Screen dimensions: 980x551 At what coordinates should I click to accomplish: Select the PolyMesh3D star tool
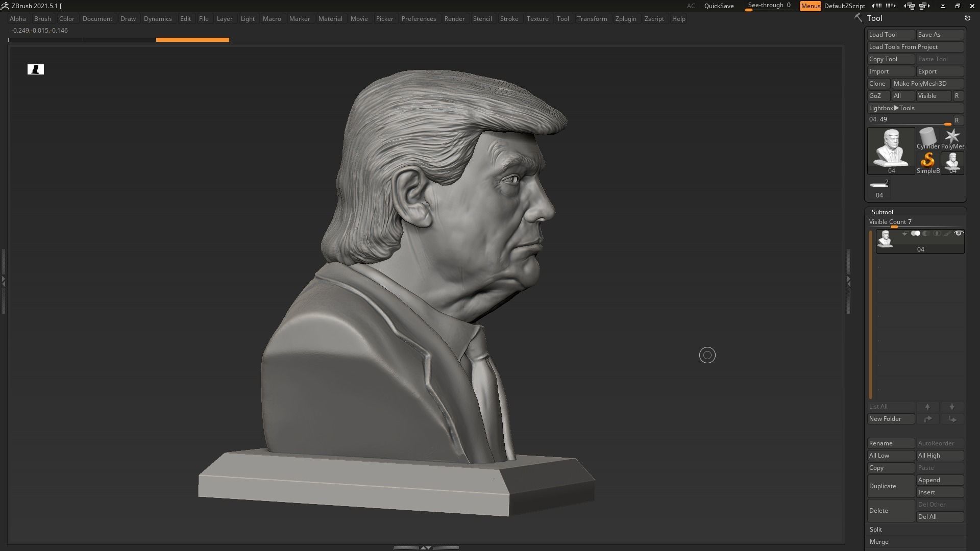click(x=952, y=137)
